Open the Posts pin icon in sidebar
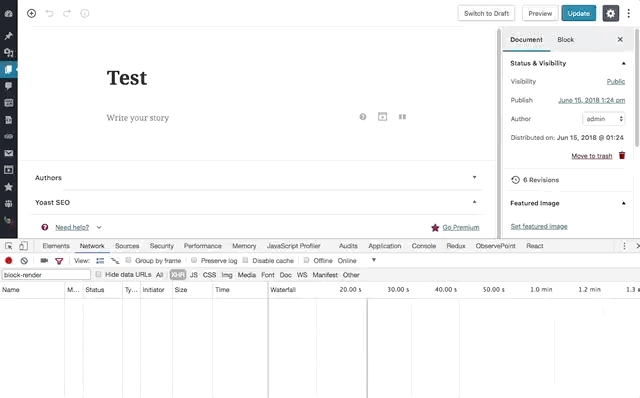640x398 pixels. pyautogui.click(x=9, y=36)
